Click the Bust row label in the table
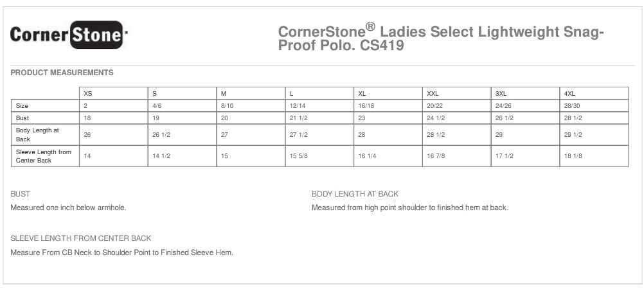 pos(22,118)
